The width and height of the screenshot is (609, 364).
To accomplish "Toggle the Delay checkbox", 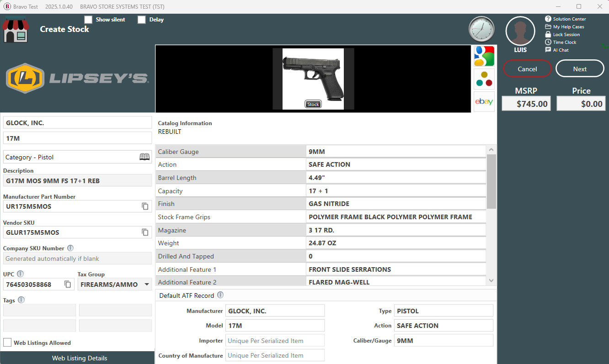I will point(142,20).
